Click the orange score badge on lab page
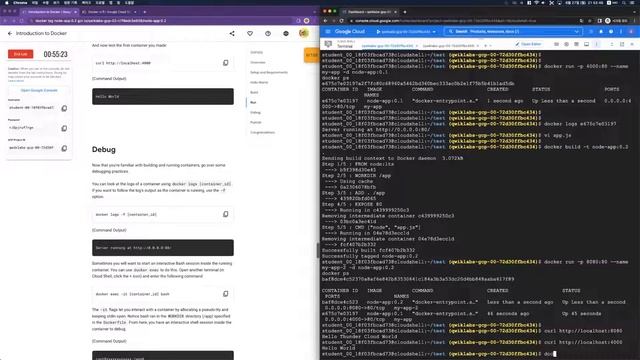 [x=311, y=55]
